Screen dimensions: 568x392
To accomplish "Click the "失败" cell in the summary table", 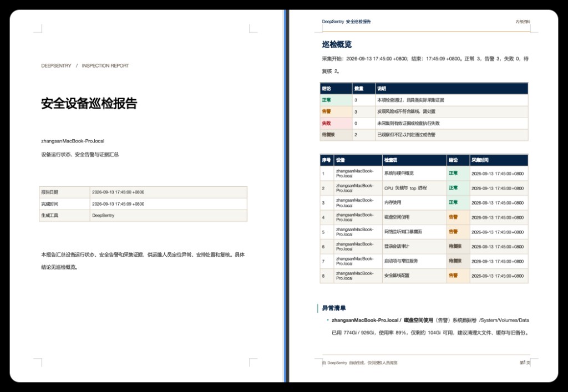I will (x=336, y=123).
